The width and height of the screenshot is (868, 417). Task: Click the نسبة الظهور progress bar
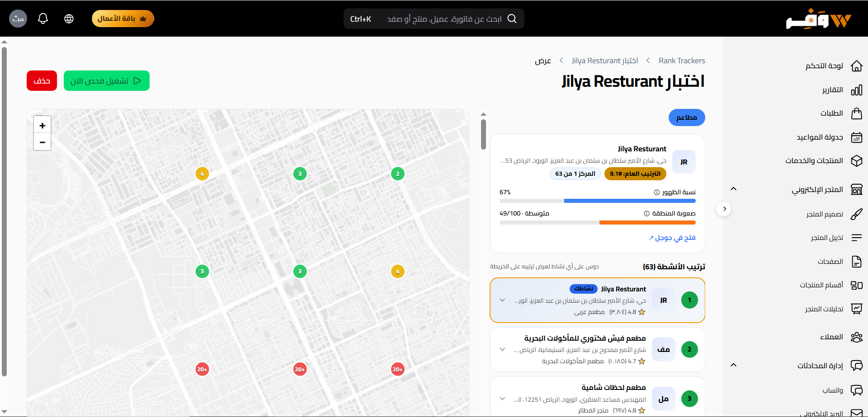click(598, 201)
